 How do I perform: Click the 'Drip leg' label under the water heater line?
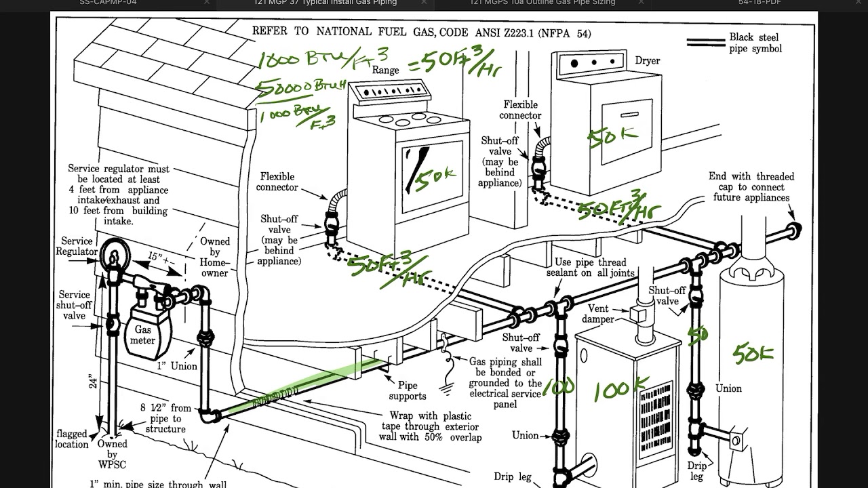coord(696,471)
